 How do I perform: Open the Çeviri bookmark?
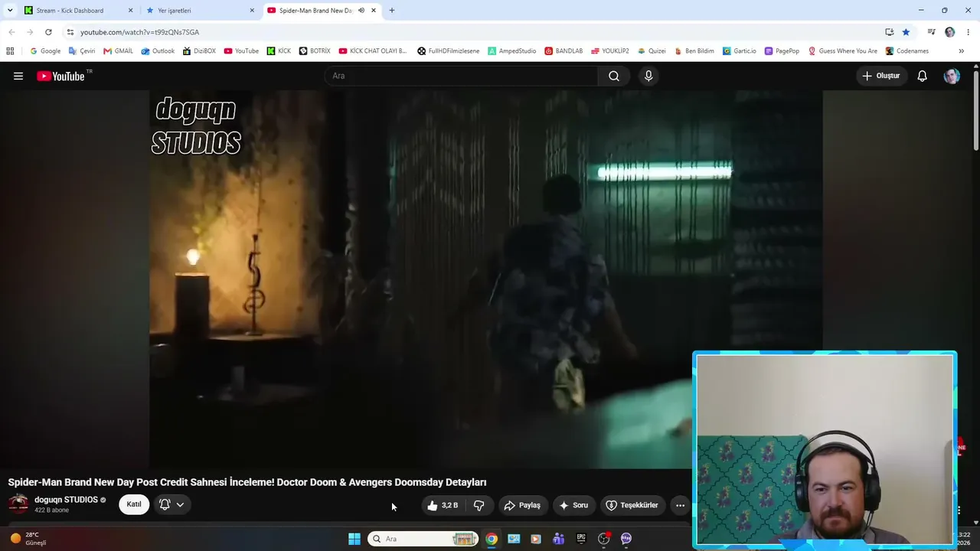pos(82,51)
